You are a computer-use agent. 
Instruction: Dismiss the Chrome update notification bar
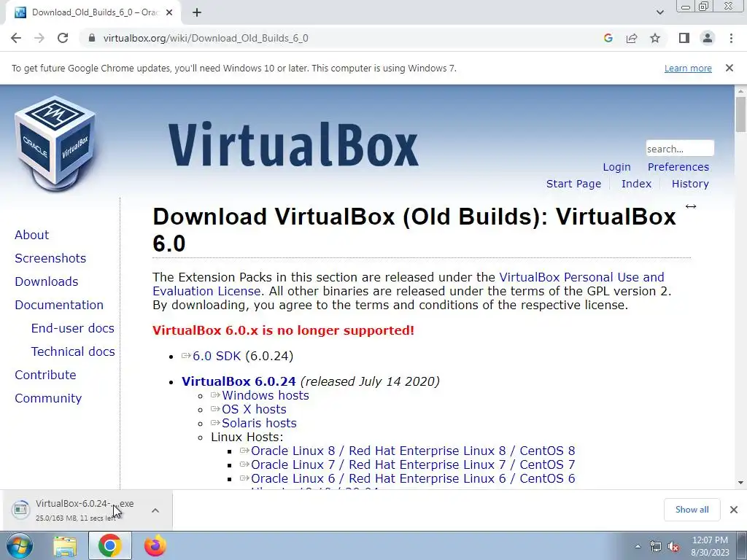pyautogui.click(x=729, y=68)
